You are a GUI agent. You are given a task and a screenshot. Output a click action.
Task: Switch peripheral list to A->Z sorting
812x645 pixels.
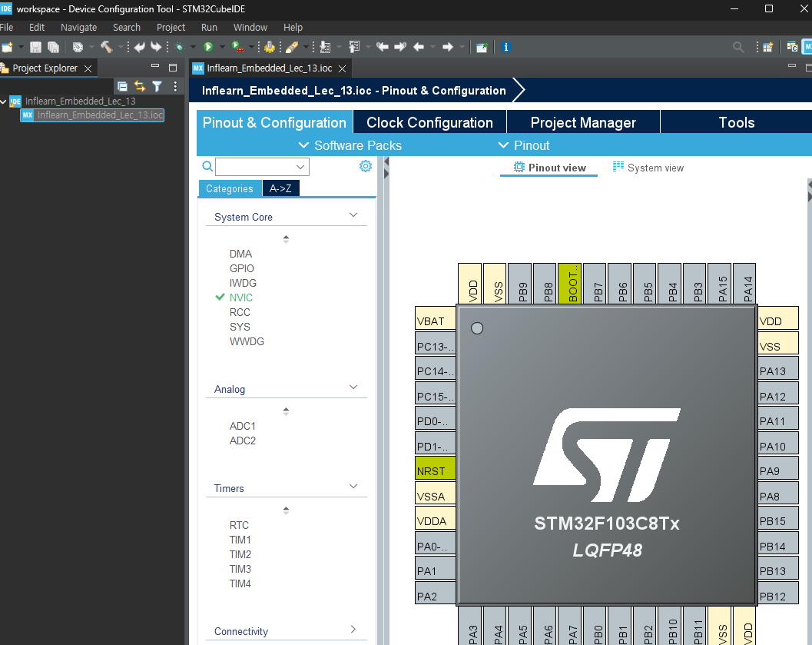pyautogui.click(x=281, y=188)
